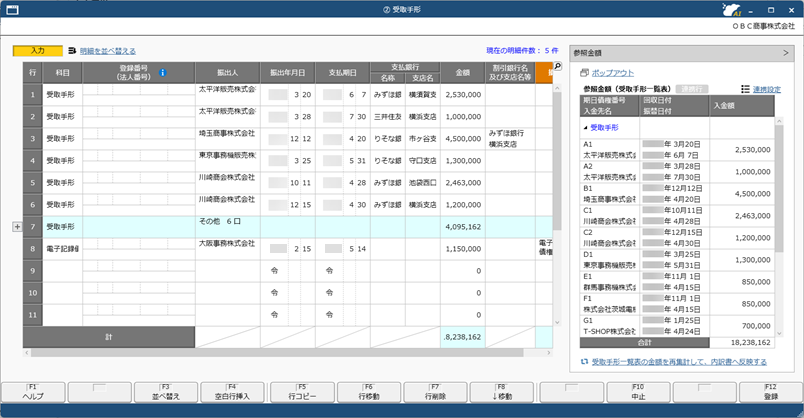
Task: Click 入金額 column header in reference panel
Action: pyautogui.click(x=741, y=106)
